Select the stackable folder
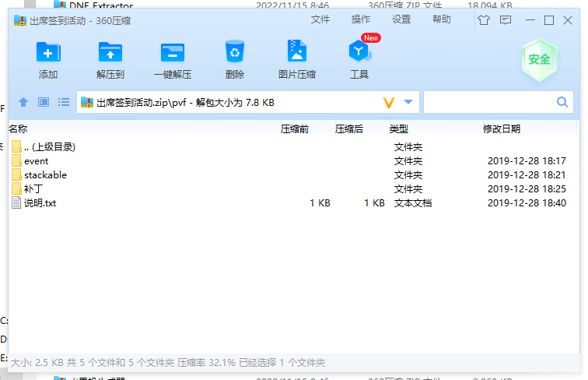The width and height of the screenshot is (588, 380). coord(45,175)
